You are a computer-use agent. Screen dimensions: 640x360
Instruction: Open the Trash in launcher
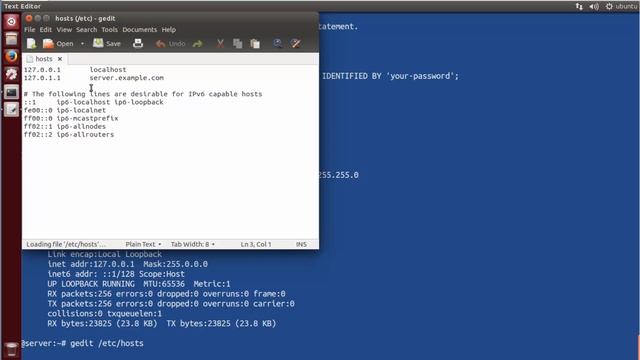click(11, 349)
